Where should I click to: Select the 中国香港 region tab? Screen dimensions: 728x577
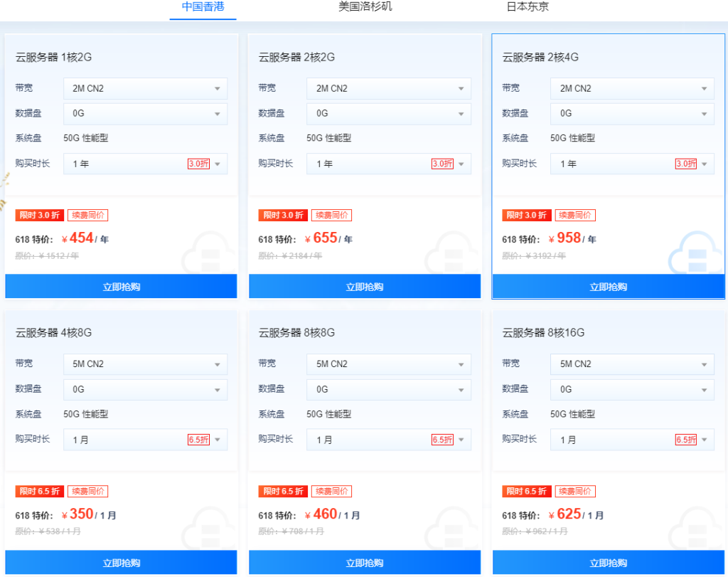[x=203, y=7]
